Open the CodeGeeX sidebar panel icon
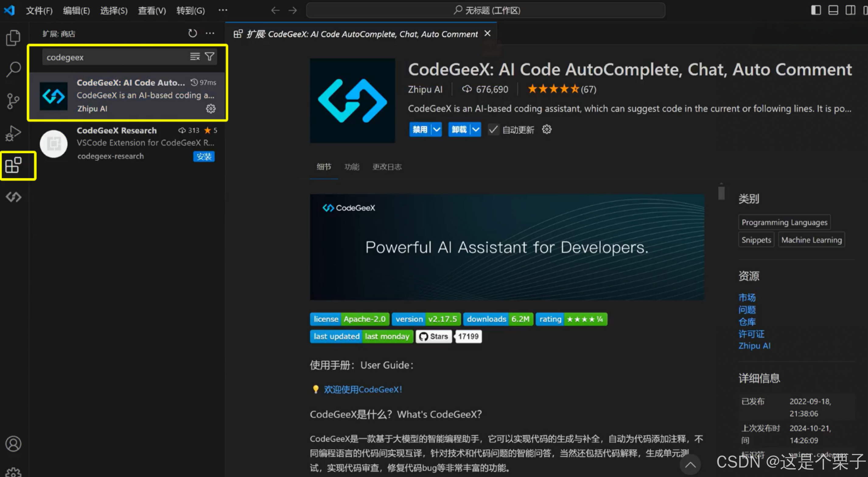 [x=13, y=197]
